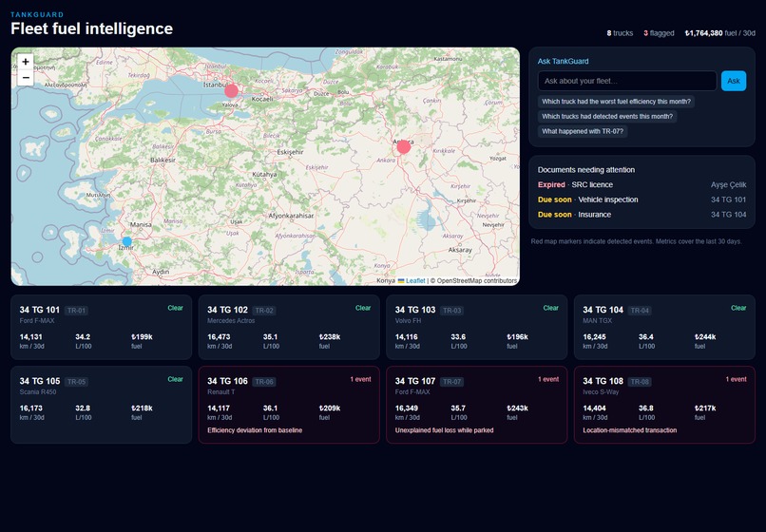The image size is (766, 532).
Task: Ask which trucks had detected events
Action: [607, 116]
